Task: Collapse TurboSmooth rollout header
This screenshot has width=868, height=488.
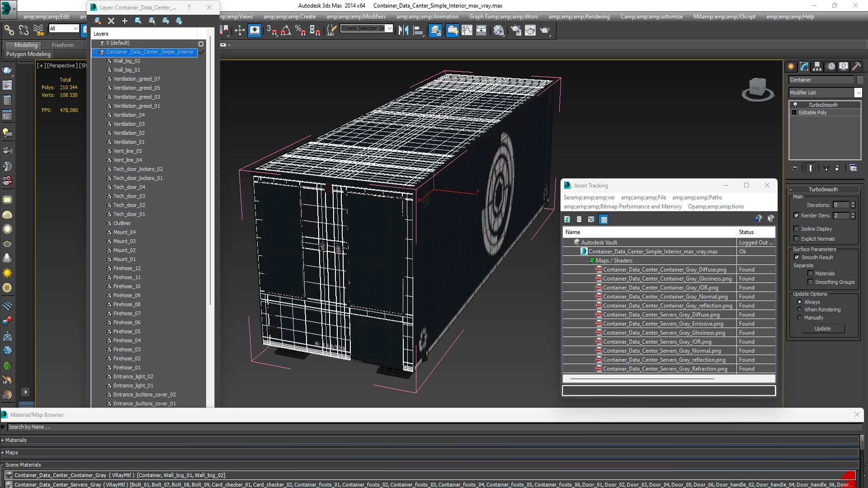Action: click(x=823, y=189)
